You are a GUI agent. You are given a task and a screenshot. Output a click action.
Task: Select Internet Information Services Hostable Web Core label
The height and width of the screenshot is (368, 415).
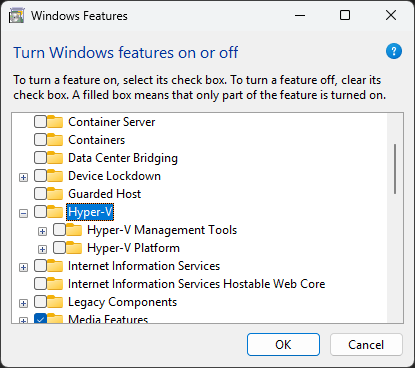(x=197, y=284)
